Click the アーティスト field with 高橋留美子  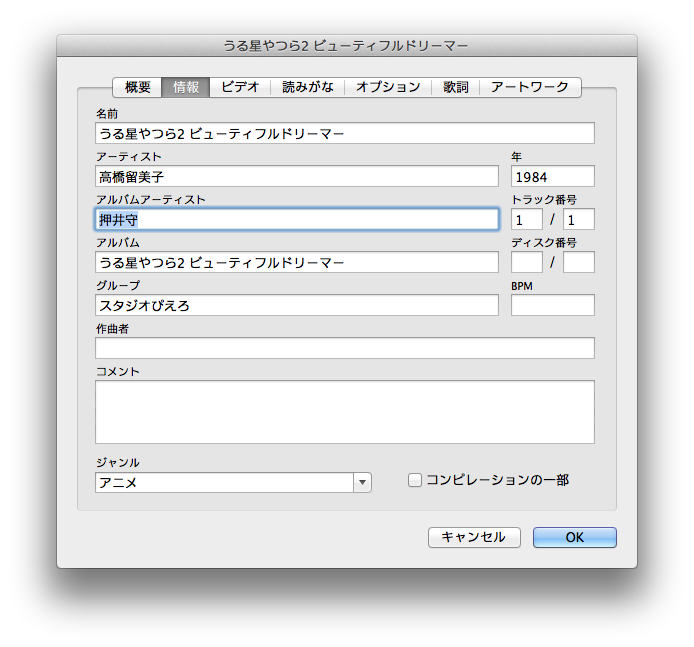(296, 176)
